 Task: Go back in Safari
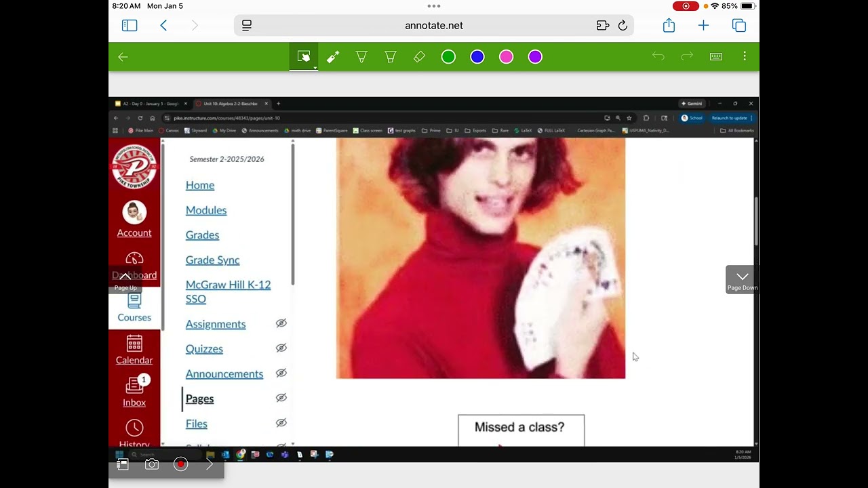tap(163, 26)
